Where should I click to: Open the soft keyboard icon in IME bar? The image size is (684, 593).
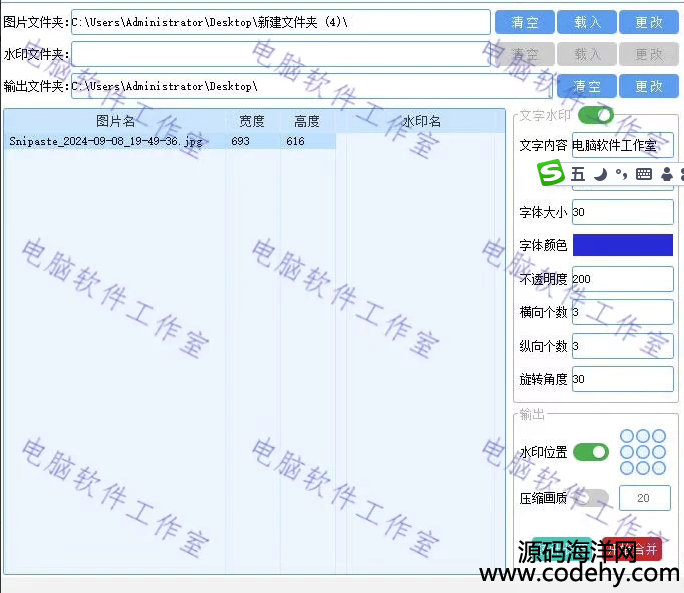644,174
